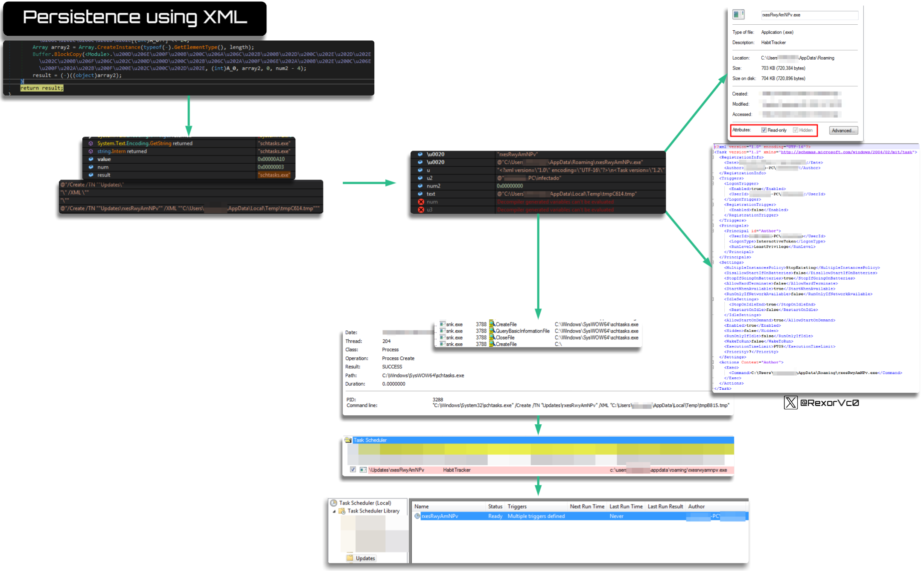
Task: Sort tasks by Status column header
Action: (x=495, y=506)
